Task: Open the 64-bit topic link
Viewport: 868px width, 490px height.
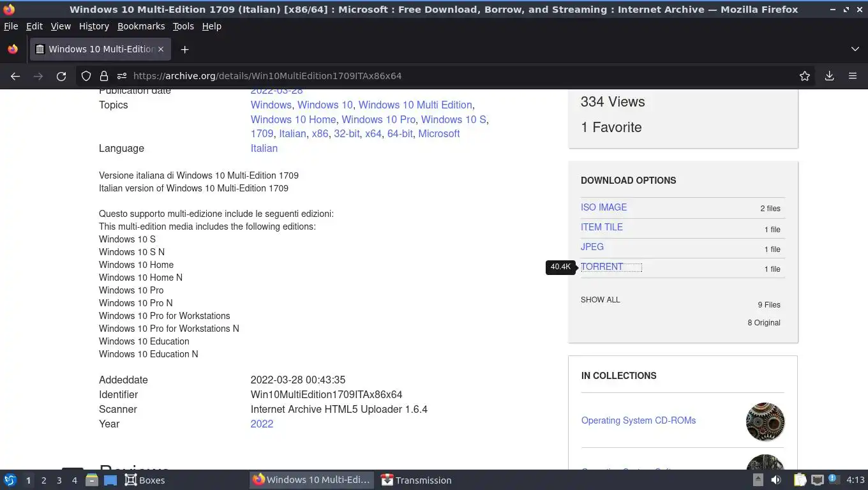Action: (x=400, y=134)
